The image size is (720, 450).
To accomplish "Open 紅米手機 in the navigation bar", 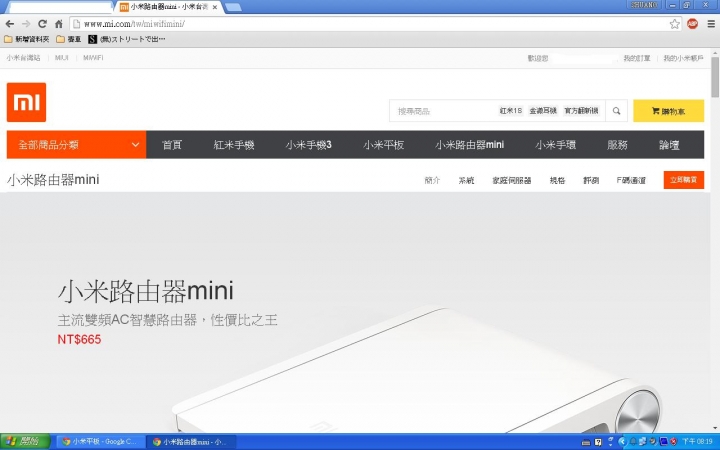I will pyautogui.click(x=234, y=145).
